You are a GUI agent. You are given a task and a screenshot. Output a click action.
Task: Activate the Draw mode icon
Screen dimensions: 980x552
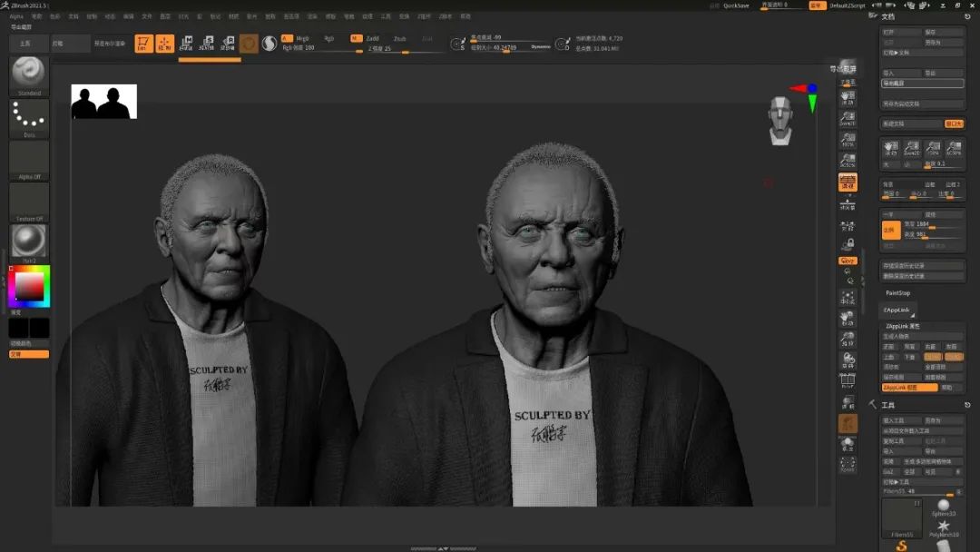(164, 44)
